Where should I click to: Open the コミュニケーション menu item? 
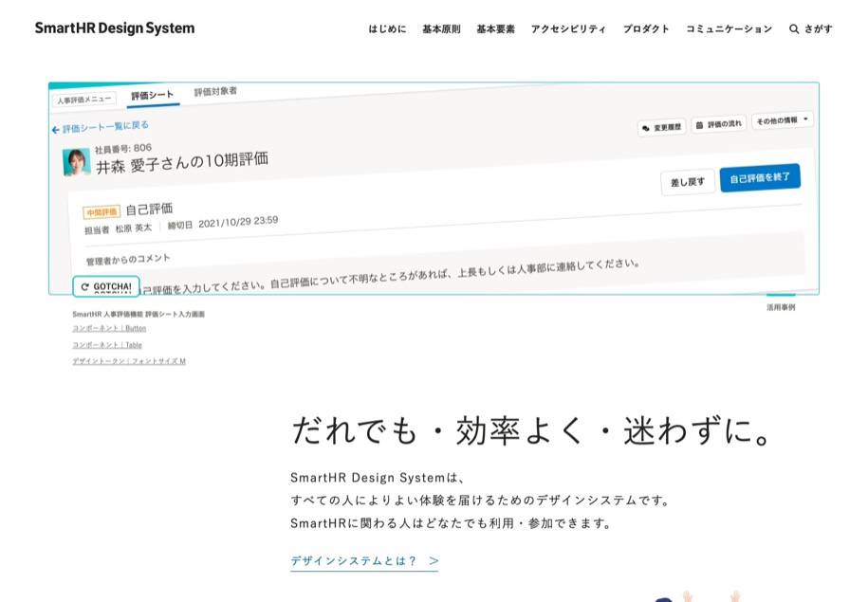[x=729, y=28]
